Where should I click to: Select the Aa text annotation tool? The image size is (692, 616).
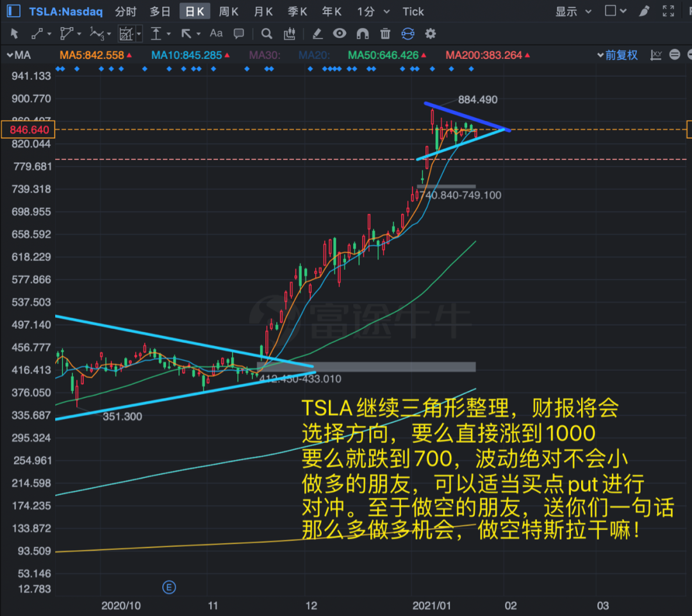click(217, 33)
